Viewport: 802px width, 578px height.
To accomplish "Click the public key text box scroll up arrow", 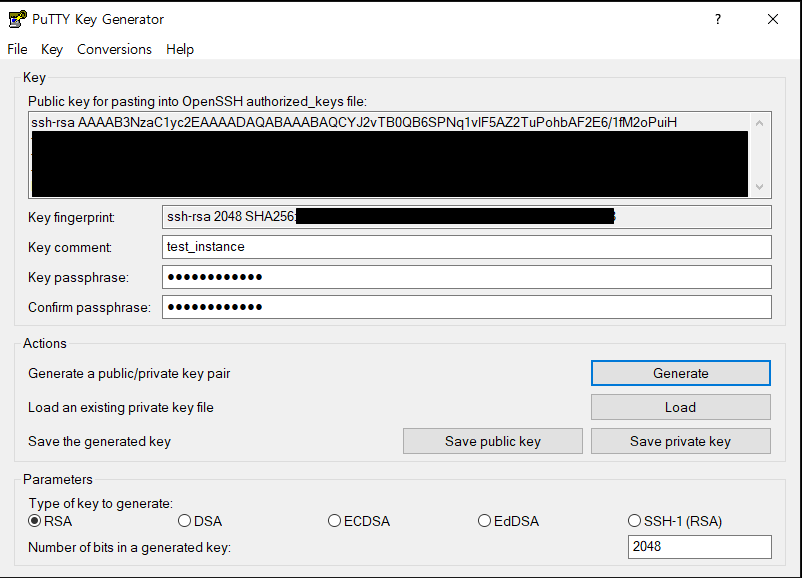I will click(760, 123).
